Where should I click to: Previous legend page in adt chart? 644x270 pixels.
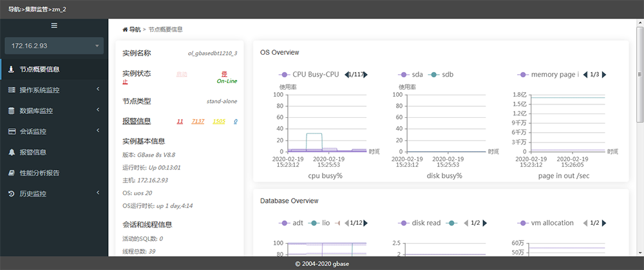[x=346, y=223]
